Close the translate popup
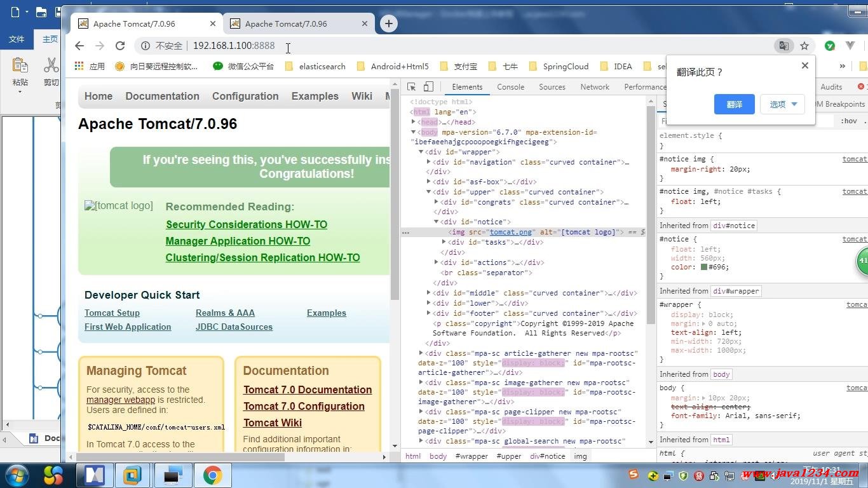Viewport: 868px width, 488px height. 805,65
